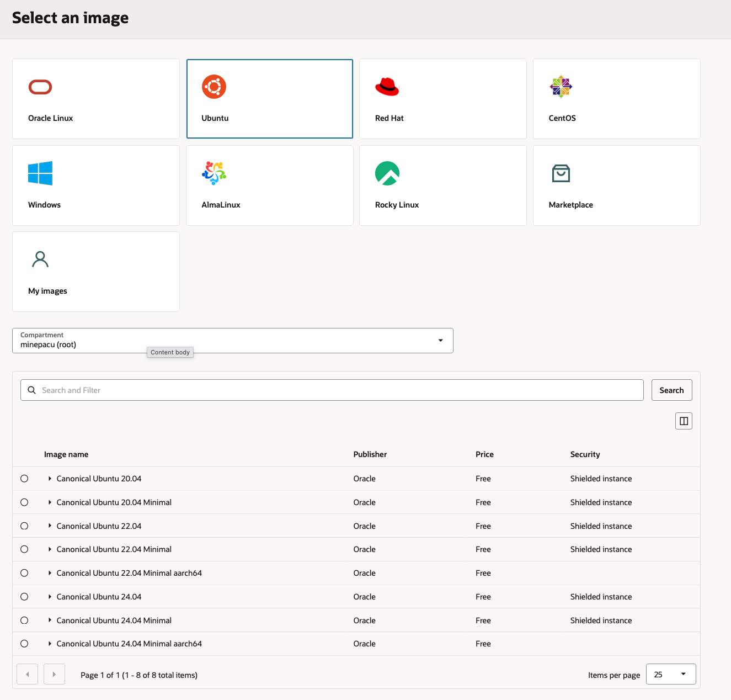The image size is (731, 700).
Task: Open the column layout settings icon
Action: click(x=684, y=421)
